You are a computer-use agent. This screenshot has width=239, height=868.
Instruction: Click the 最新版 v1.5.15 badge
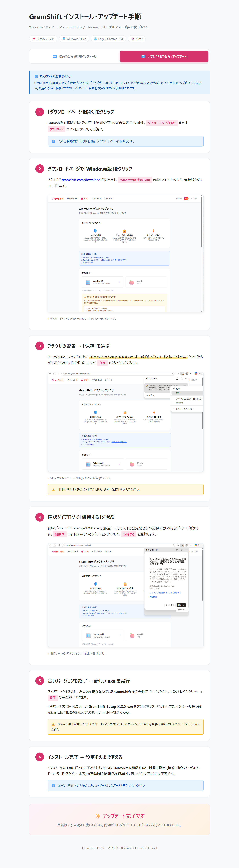43,39
